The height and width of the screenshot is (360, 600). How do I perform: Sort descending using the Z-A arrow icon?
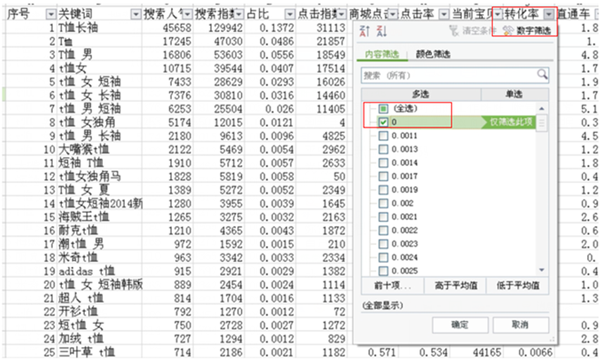pos(382,31)
